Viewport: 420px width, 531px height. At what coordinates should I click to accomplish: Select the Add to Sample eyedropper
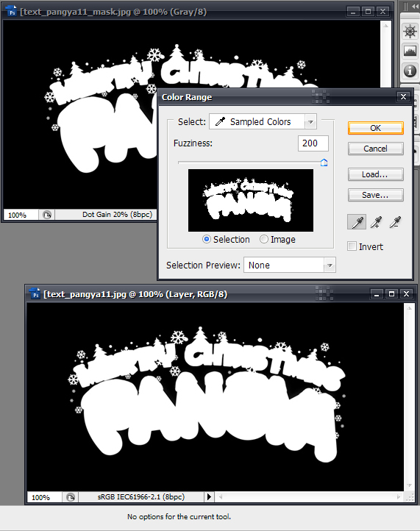click(x=376, y=222)
